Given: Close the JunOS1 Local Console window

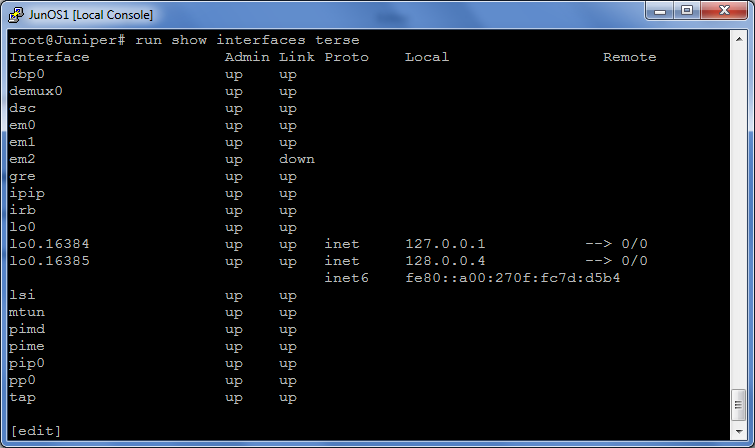Looking at the screenshot, I should point(724,11).
